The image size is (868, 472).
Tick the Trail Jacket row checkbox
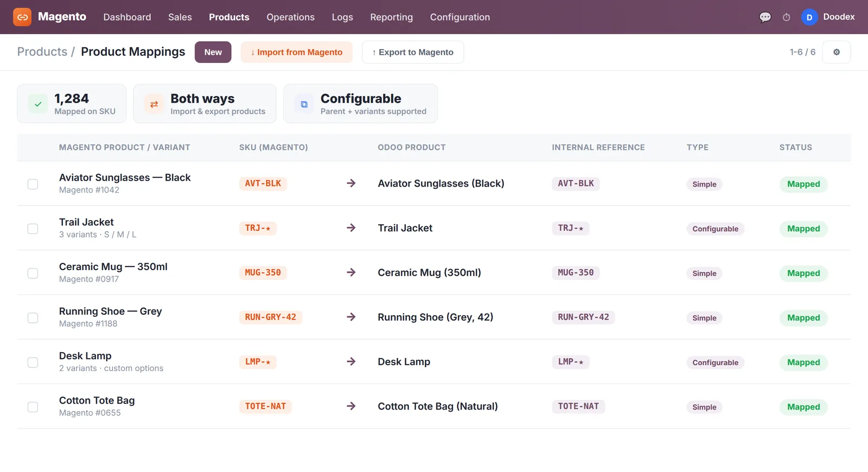[33, 228]
